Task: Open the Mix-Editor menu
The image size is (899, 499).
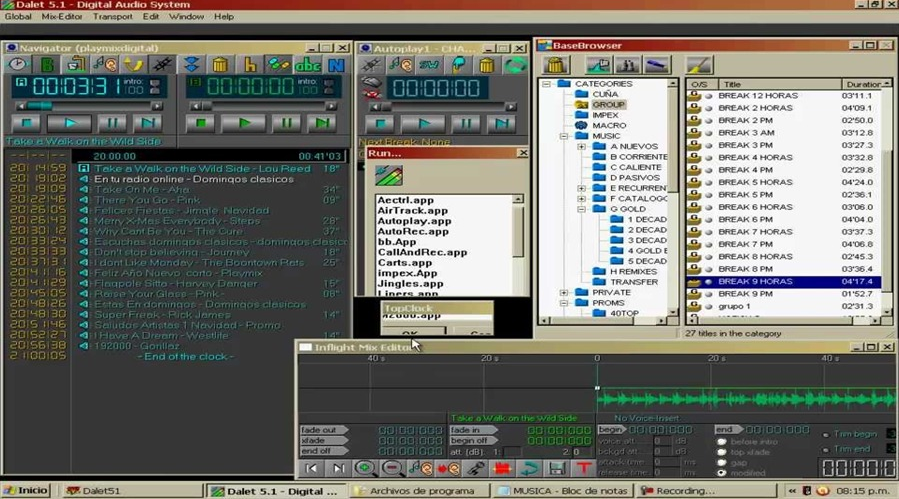Action: [62, 16]
